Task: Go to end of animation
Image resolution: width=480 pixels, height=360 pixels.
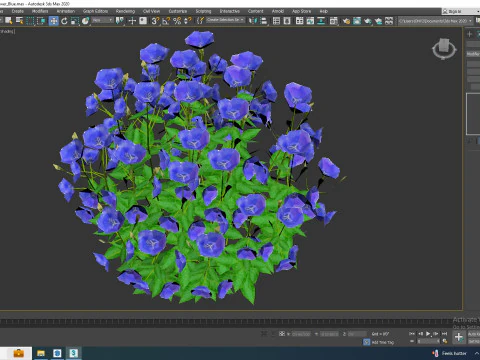Action: point(444,333)
